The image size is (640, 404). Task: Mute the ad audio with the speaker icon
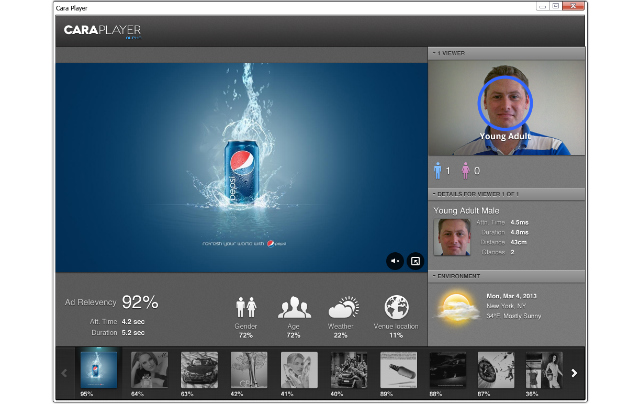(395, 261)
